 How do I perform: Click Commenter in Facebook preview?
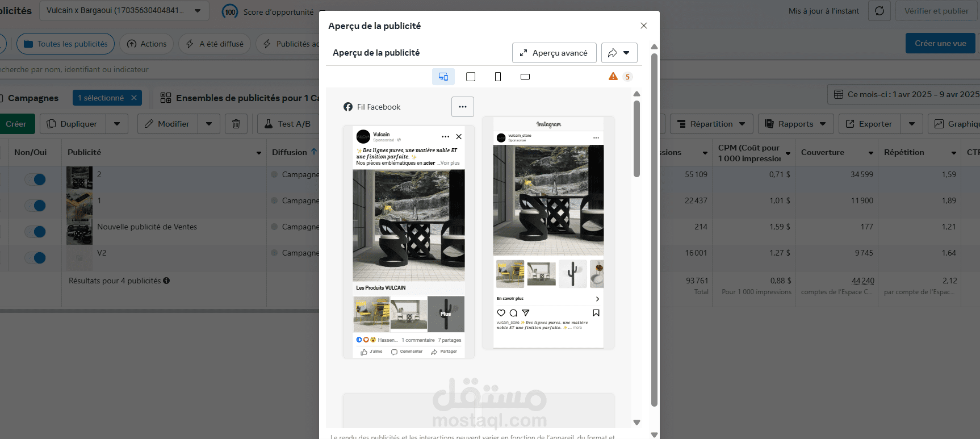407,352
